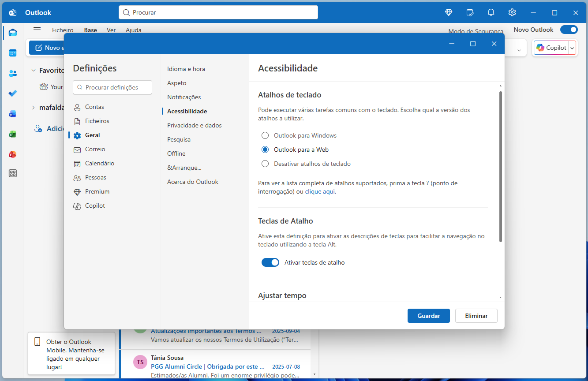This screenshot has height=381, width=588.
Task: Open the Calendar app icon
Action: pyautogui.click(x=12, y=52)
